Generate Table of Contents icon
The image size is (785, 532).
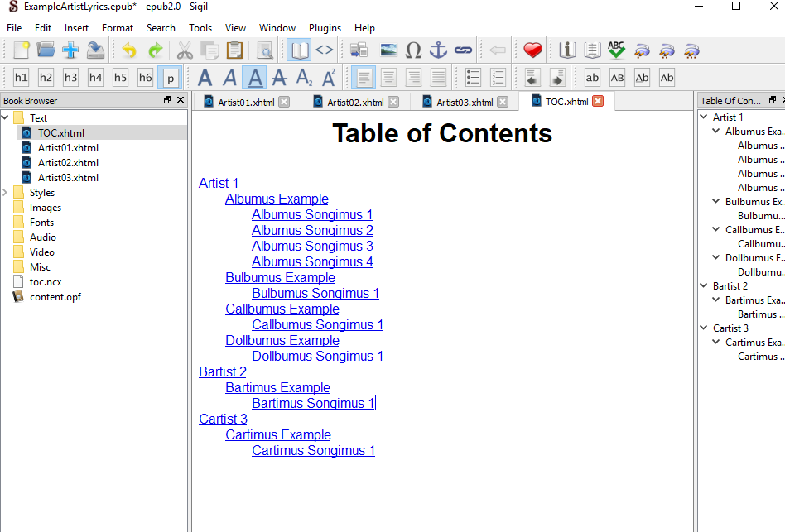click(592, 50)
